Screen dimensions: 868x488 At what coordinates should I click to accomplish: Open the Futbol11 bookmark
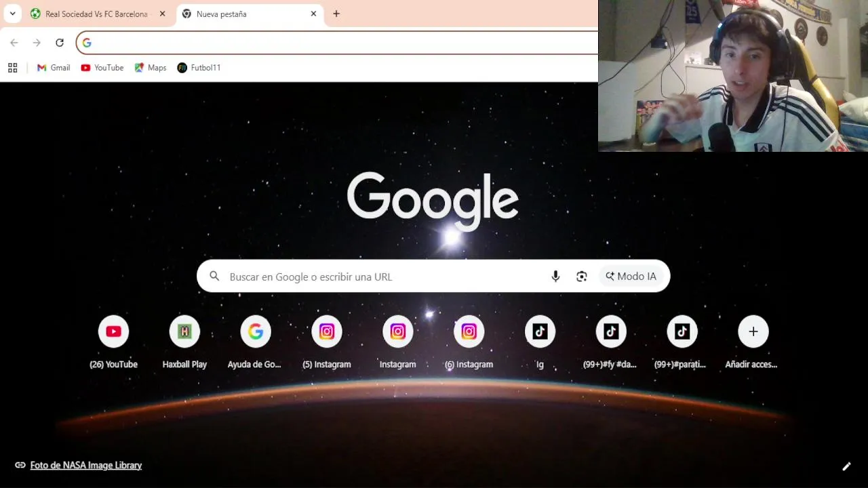tap(199, 68)
